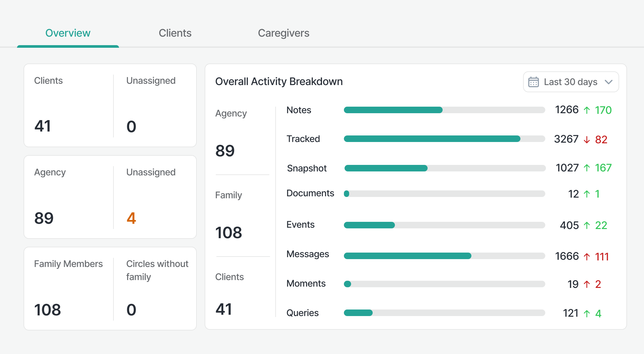Click the Clients count 41 in breakdown panel
644x354 pixels.
click(224, 309)
